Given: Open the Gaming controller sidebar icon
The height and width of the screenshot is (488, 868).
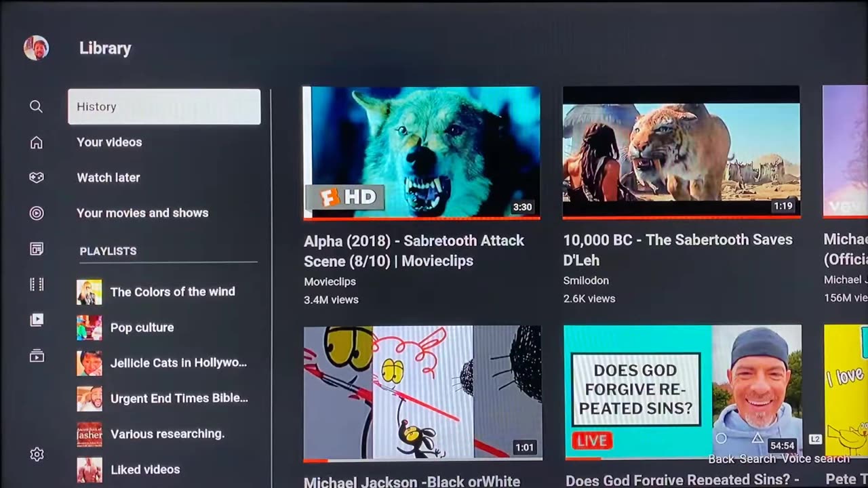Looking at the screenshot, I should pos(36,178).
